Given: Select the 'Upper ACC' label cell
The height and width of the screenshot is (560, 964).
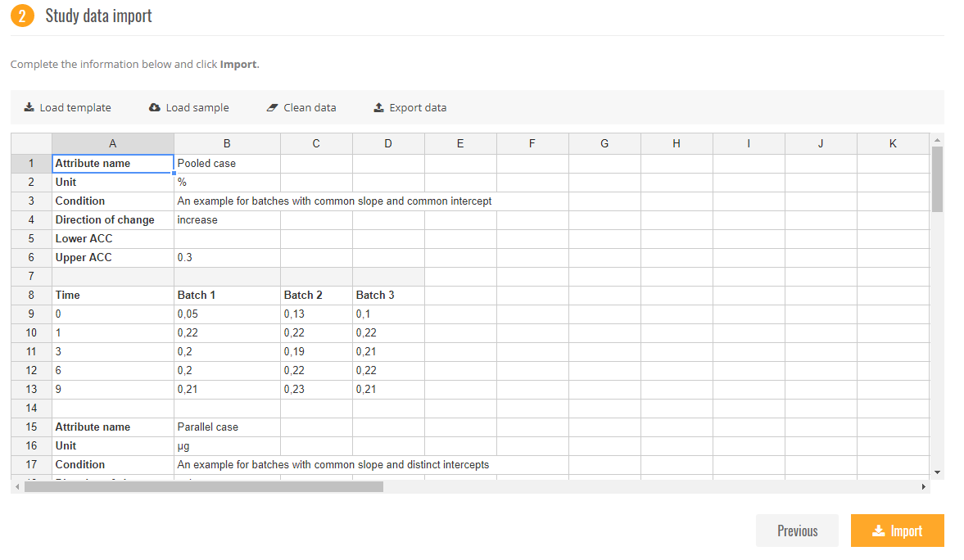Looking at the screenshot, I should (112, 258).
